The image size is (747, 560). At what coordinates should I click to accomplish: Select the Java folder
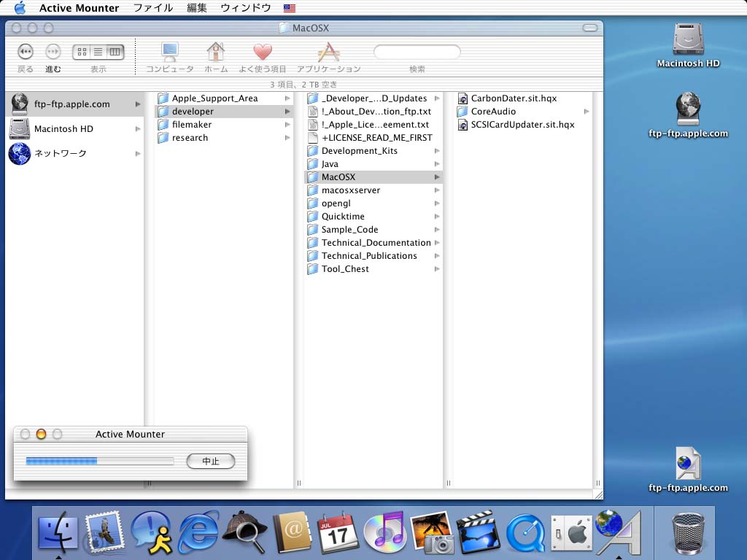373,164
